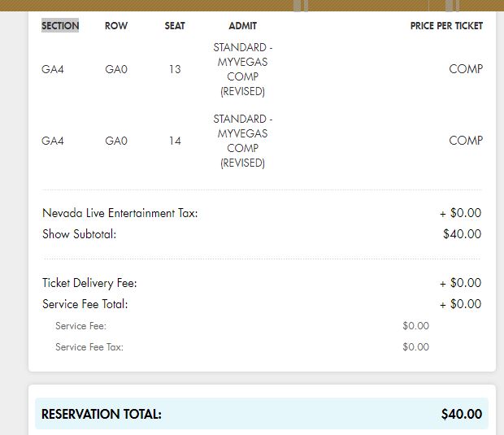Image resolution: width=504 pixels, height=435 pixels.
Task: Click the Show Subtotal label
Action: (79, 234)
